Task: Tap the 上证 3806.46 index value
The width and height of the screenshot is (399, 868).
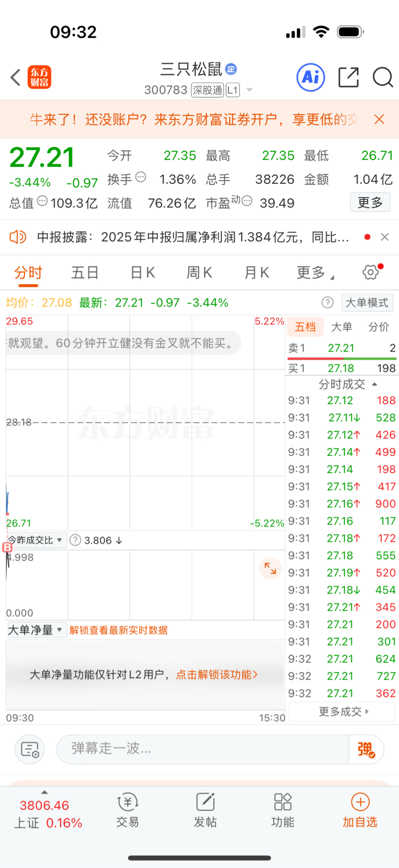Action: coord(44,806)
